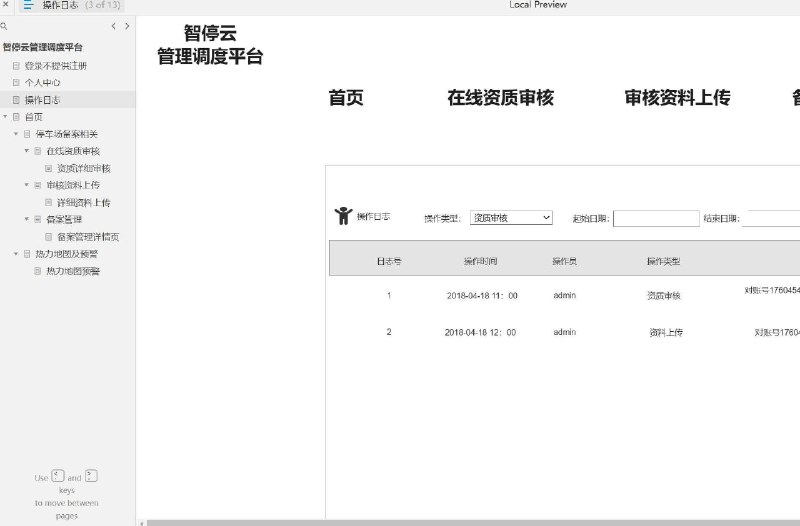
Task: Open 审核资料上传 page in sidebar
Action: point(73,185)
